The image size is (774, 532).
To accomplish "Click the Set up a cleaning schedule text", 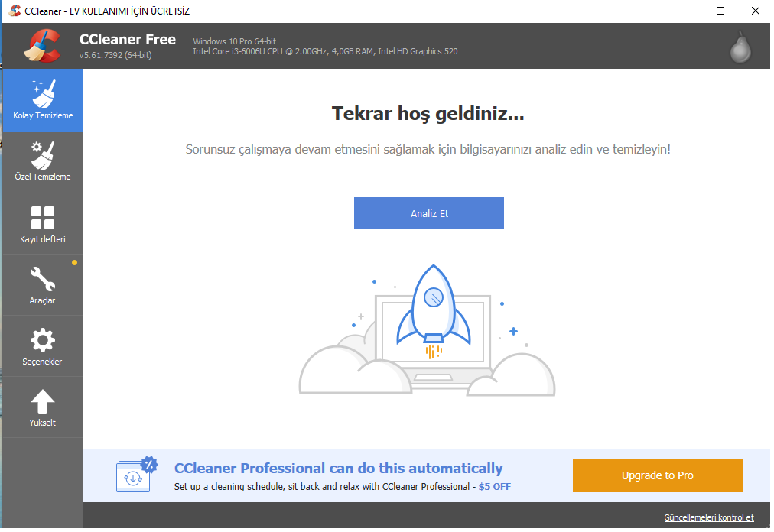I will (x=326, y=487).
